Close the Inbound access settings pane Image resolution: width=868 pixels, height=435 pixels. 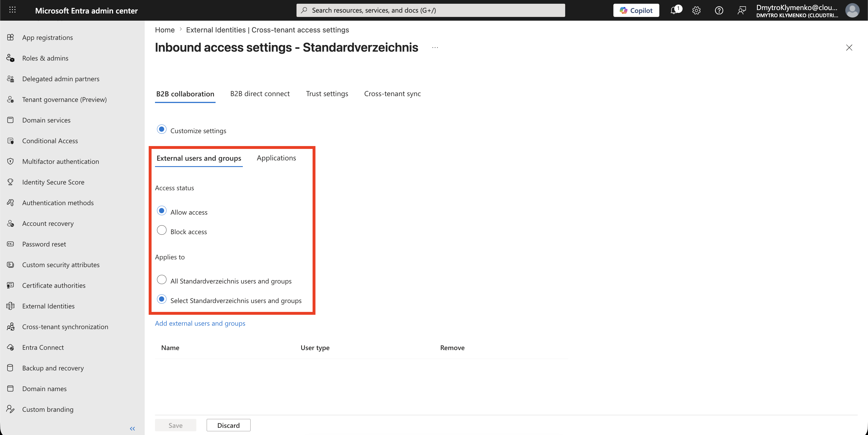point(849,48)
